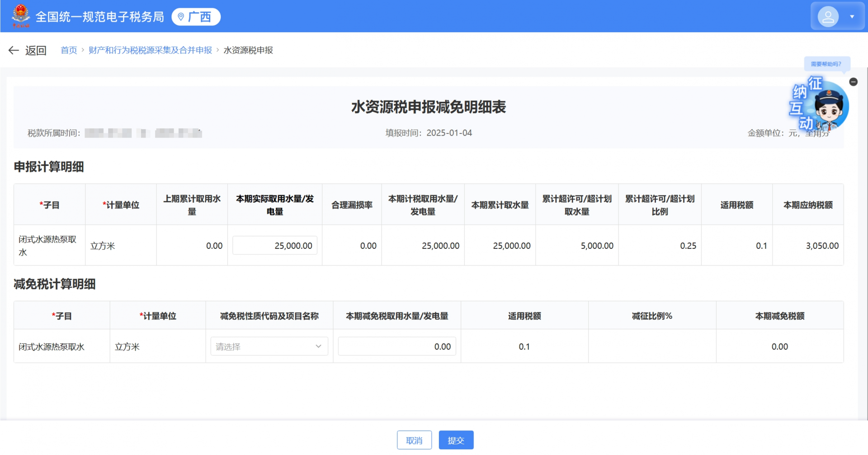Click the tax bureau emblem logo

tap(21, 16)
